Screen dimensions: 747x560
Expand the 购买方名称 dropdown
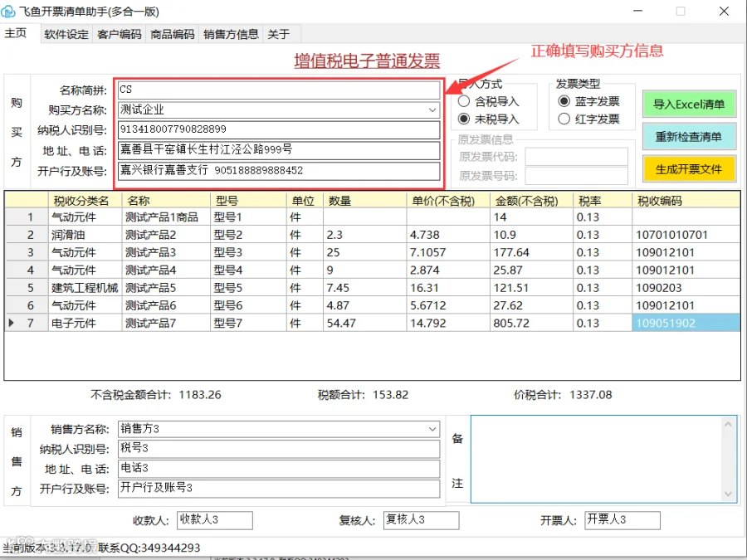coord(432,110)
